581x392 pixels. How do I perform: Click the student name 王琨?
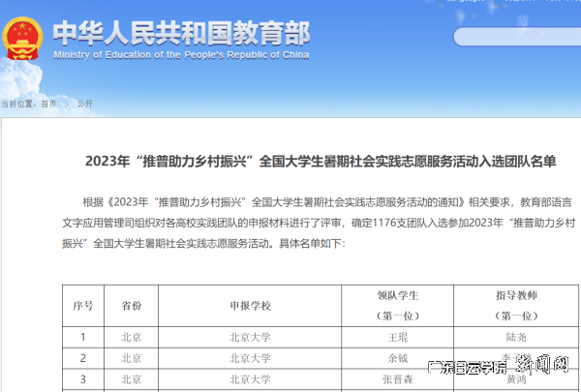(x=398, y=338)
